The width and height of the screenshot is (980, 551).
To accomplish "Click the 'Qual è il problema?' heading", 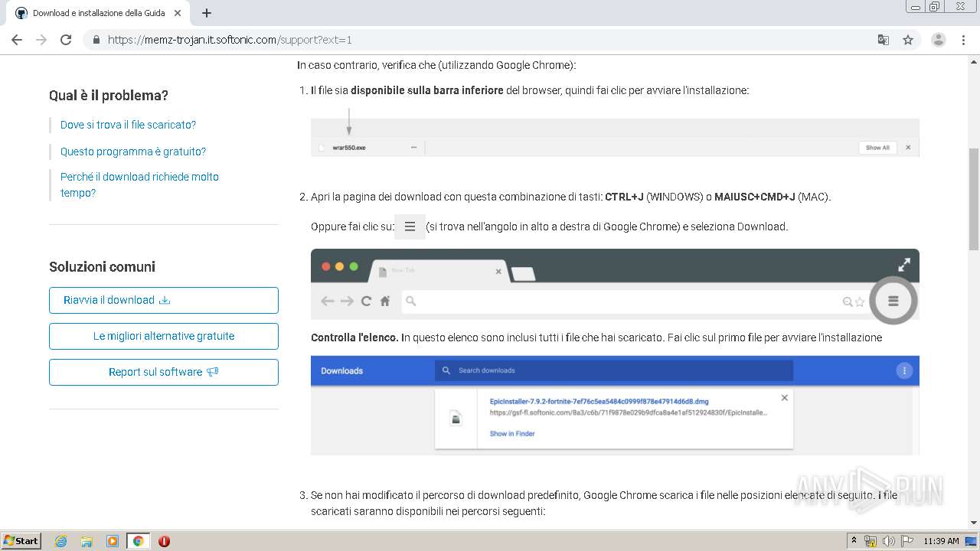I will point(109,96).
